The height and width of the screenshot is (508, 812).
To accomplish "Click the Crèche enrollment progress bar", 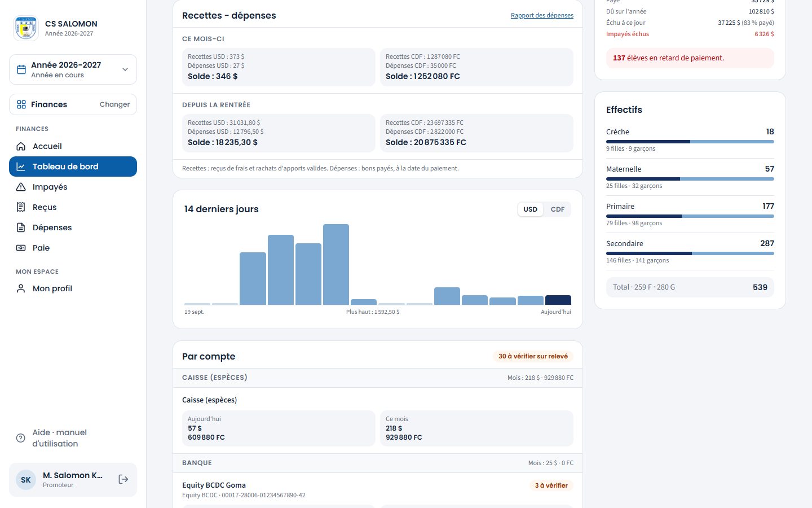I will click(690, 142).
